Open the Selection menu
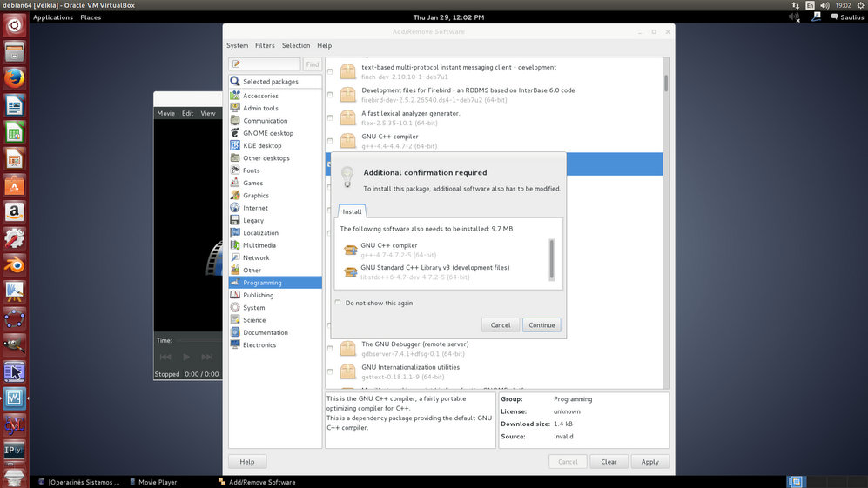This screenshot has width=868, height=488. [295, 45]
